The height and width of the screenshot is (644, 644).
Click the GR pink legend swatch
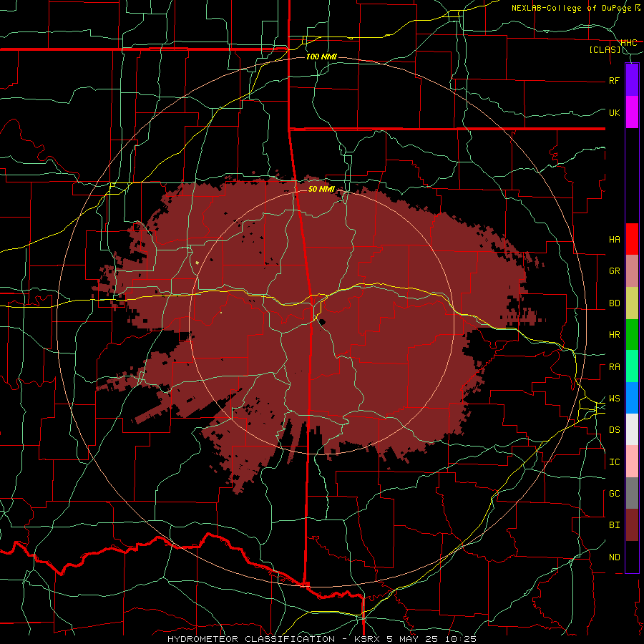point(632,271)
